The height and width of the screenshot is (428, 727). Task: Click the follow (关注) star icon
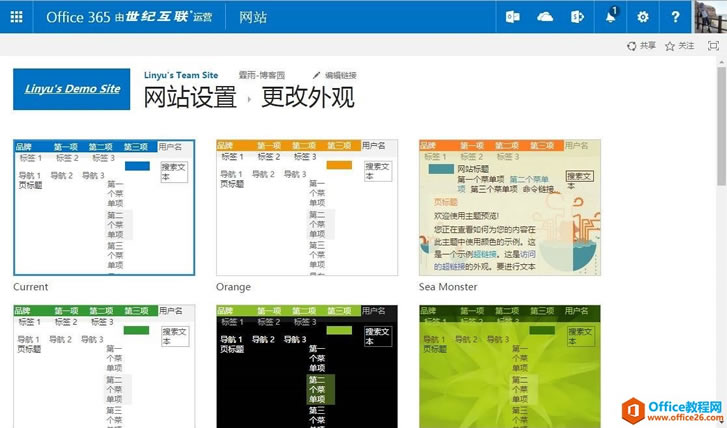click(x=670, y=46)
